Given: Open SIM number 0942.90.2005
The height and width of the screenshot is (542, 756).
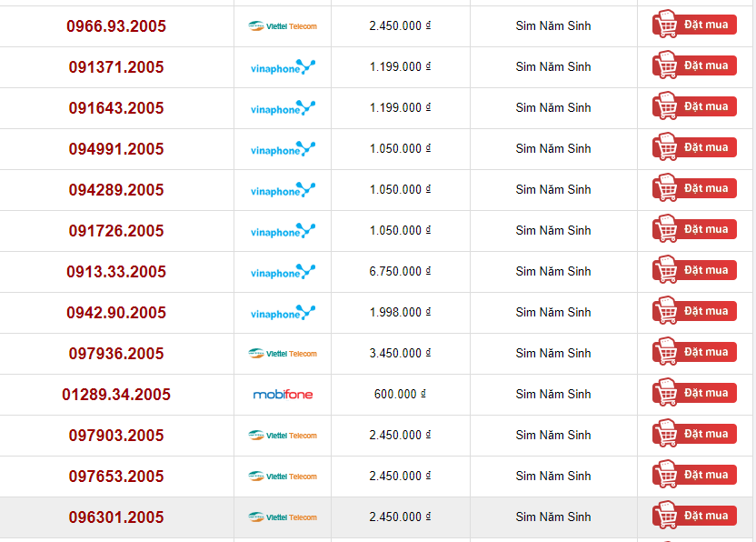Looking at the screenshot, I should click(116, 313).
